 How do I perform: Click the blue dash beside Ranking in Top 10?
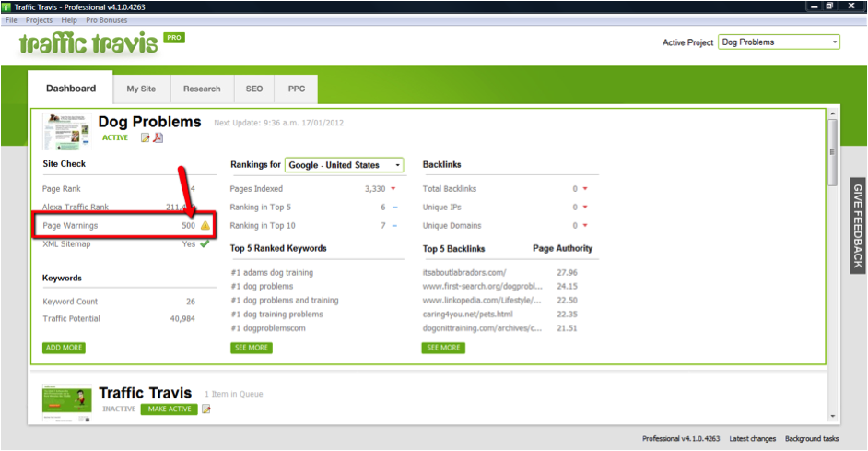pos(394,225)
